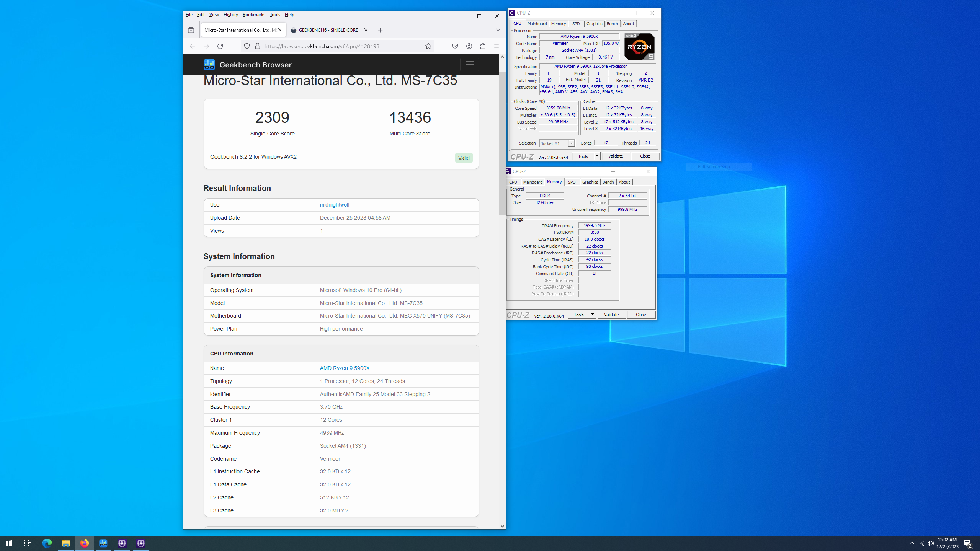The image size is (980, 551).
Task: Click the Valid status badge
Action: pos(464,158)
